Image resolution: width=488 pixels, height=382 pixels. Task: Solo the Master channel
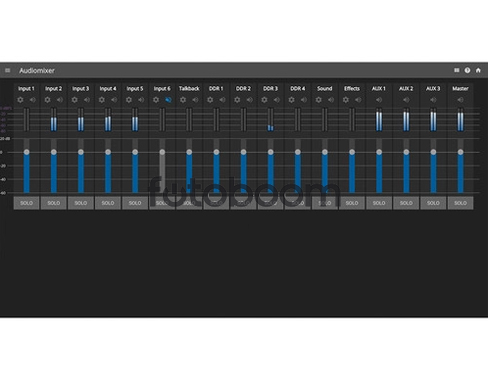click(x=460, y=203)
